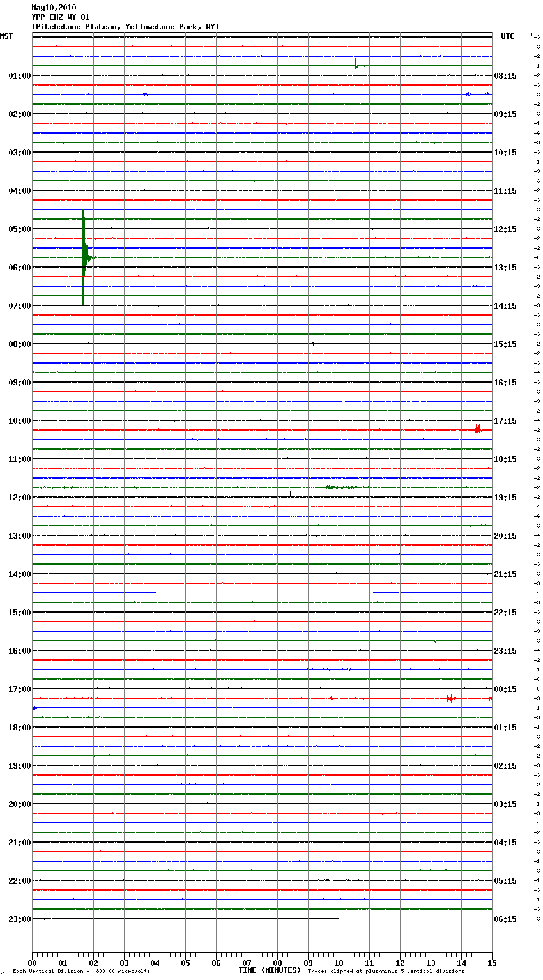The width and height of the screenshot is (543, 980).
Task: Click the 08:15 UTC time label
Action: click(x=505, y=75)
